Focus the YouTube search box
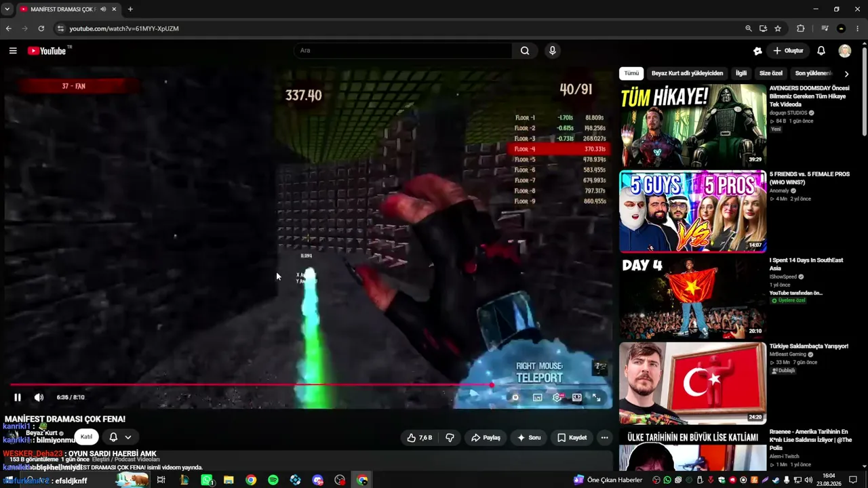Screen dimensions: 868x488 click(403, 51)
